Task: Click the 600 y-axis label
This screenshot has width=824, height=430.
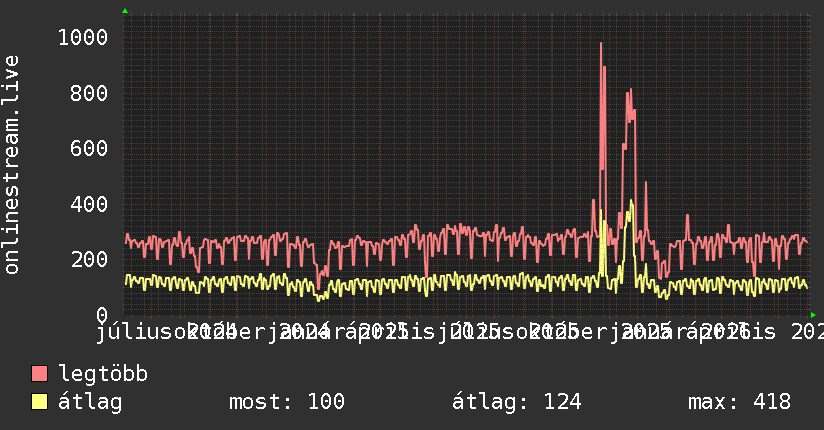Action: pyautogui.click(x=89, y=148)
